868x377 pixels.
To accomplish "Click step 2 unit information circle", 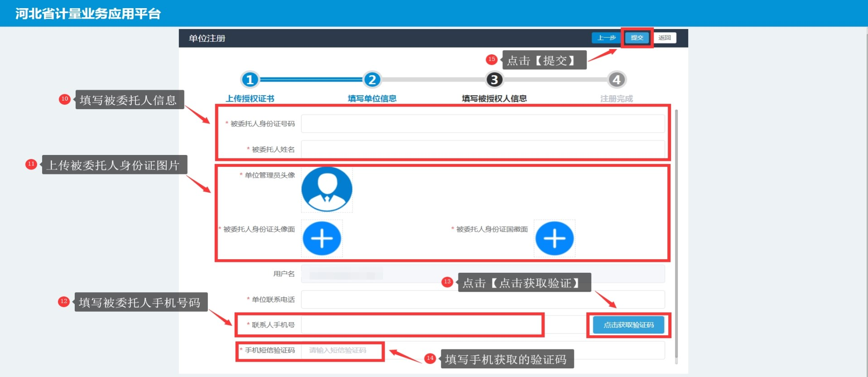I will [x=372, y=80].
